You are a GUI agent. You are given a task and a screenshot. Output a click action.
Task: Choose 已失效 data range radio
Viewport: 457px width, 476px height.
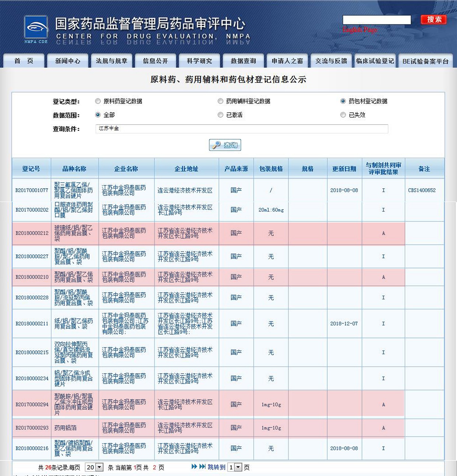tap(343, 115)
